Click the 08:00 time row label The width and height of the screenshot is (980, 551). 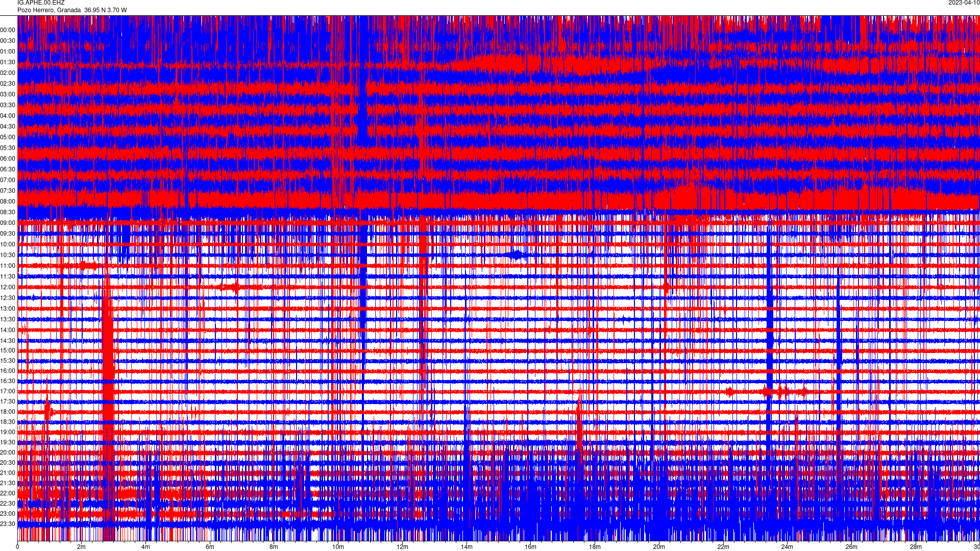point(8,202)
